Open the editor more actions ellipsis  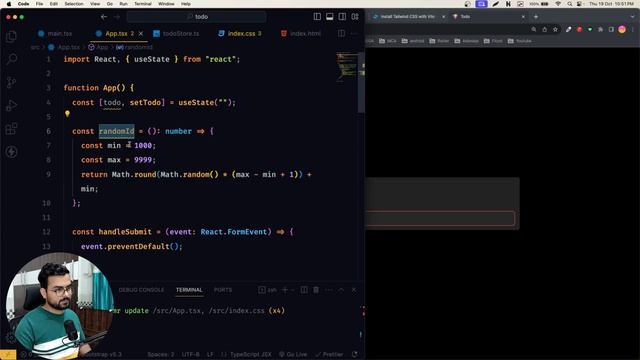353,33
